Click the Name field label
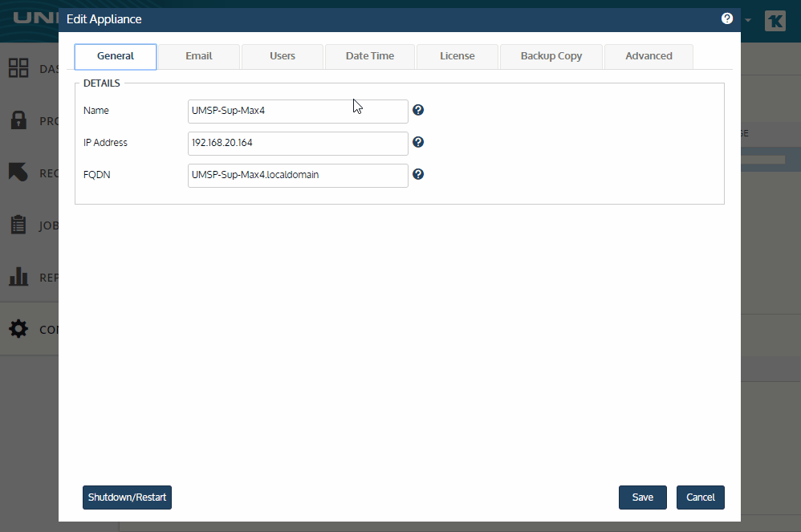The width and height of the screenshot is (801, 532). 96,110
